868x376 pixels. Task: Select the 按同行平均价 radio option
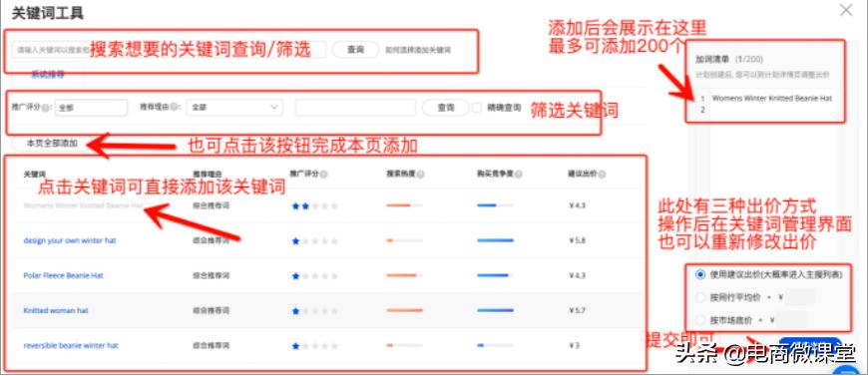[x=700, y=297]
